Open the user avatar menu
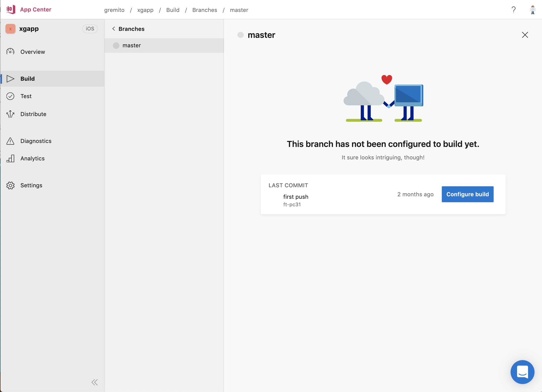This screenshot has width=542, height=392. pyautogui.click(x=533, y=10)
